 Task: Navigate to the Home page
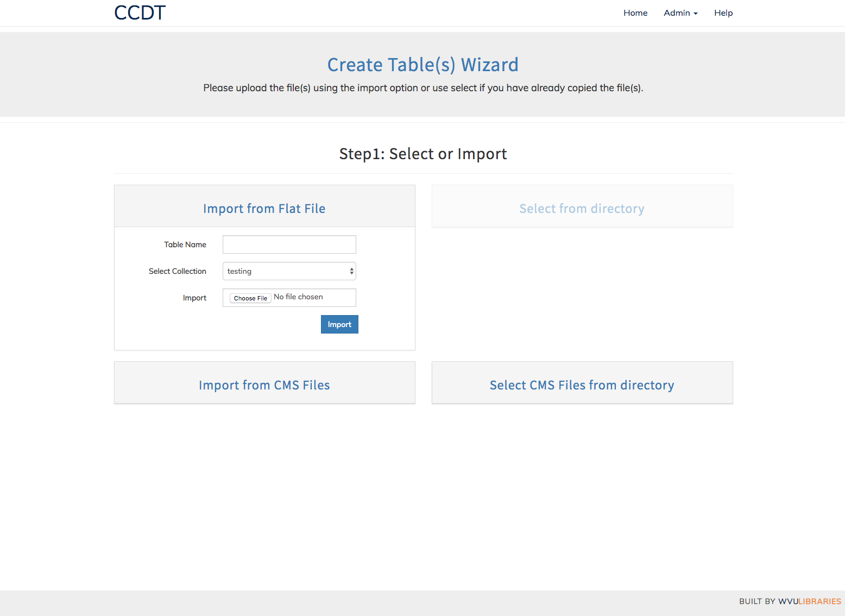click(x=635, y=12)
